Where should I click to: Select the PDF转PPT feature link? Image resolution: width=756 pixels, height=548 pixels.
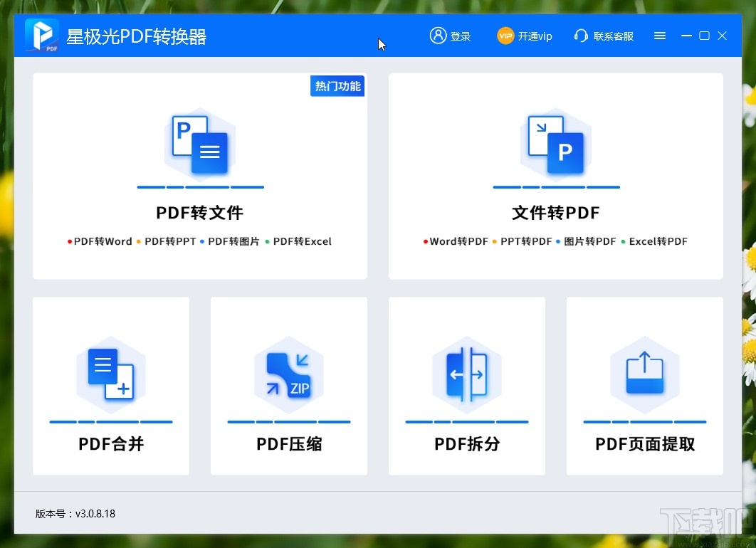tap(169, 241)
